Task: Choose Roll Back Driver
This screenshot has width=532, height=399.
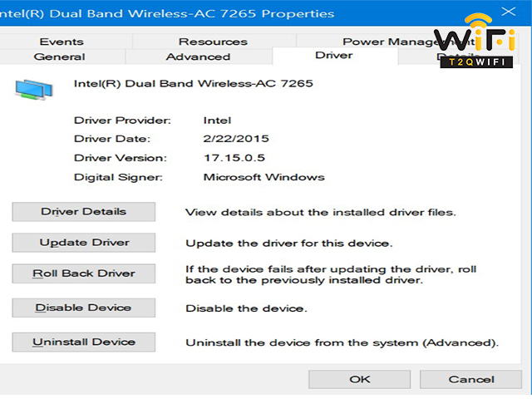Action: (x=84, y=273)
